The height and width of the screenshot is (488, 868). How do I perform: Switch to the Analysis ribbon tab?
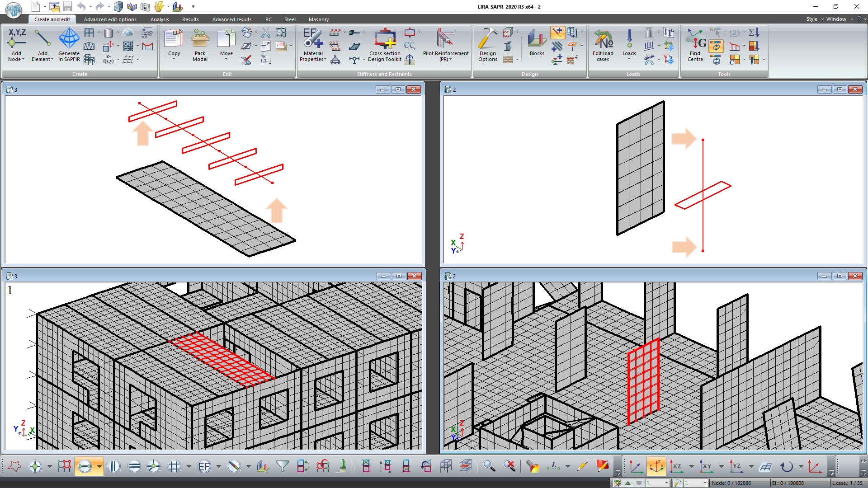160,19
